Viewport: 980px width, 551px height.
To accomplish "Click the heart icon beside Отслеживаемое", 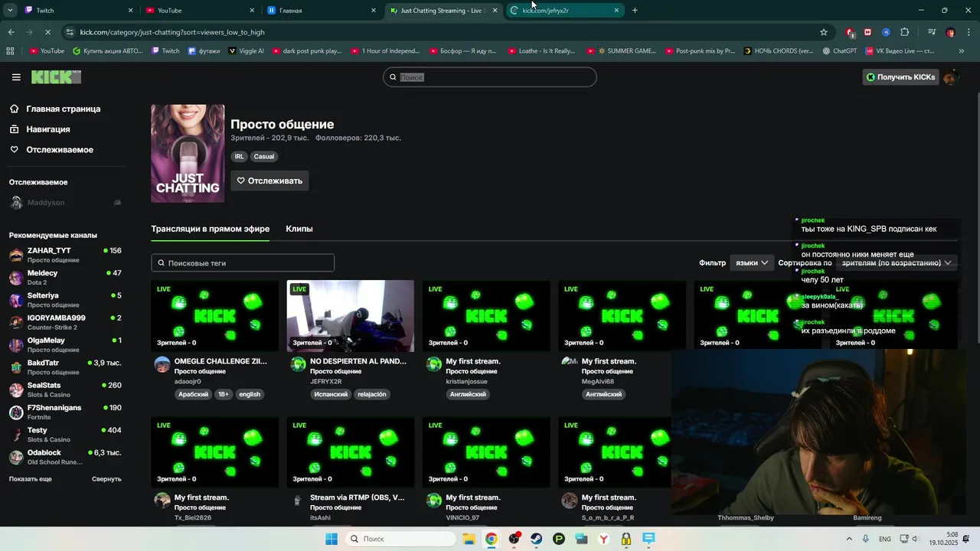I will click(x=15, y=150).
